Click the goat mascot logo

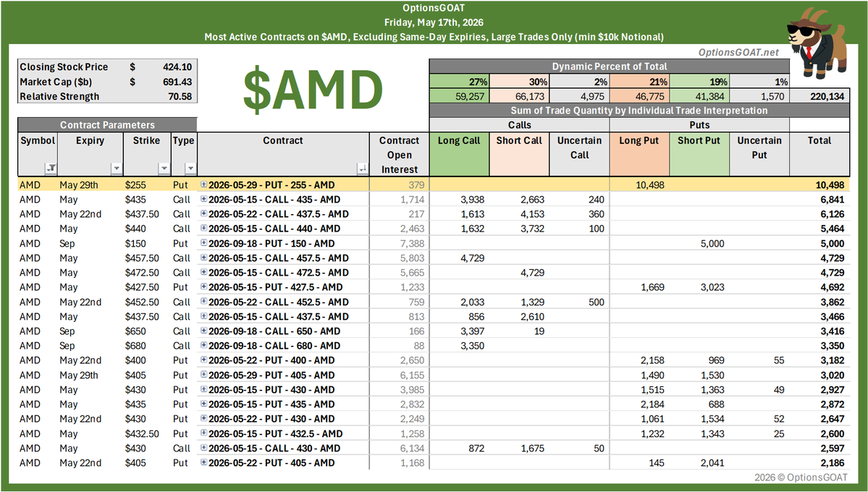pyautogui.click(x=817, y=44)
